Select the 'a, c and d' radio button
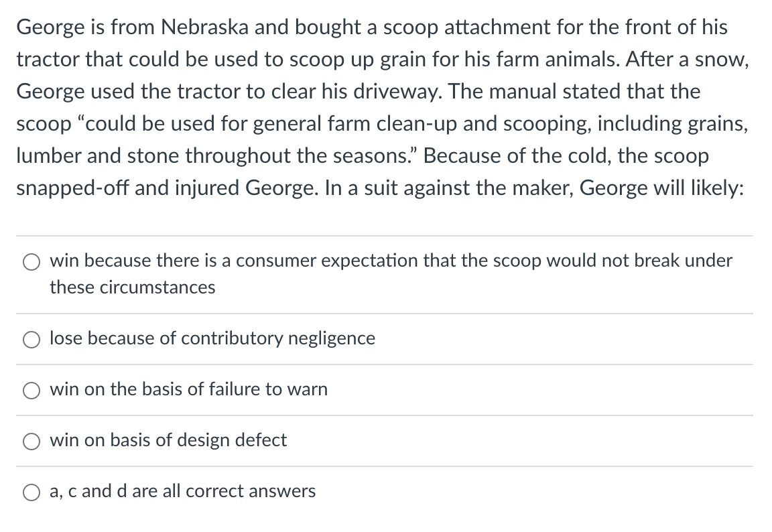The height and width of the screenshot is (532, 772). point(31,492)
